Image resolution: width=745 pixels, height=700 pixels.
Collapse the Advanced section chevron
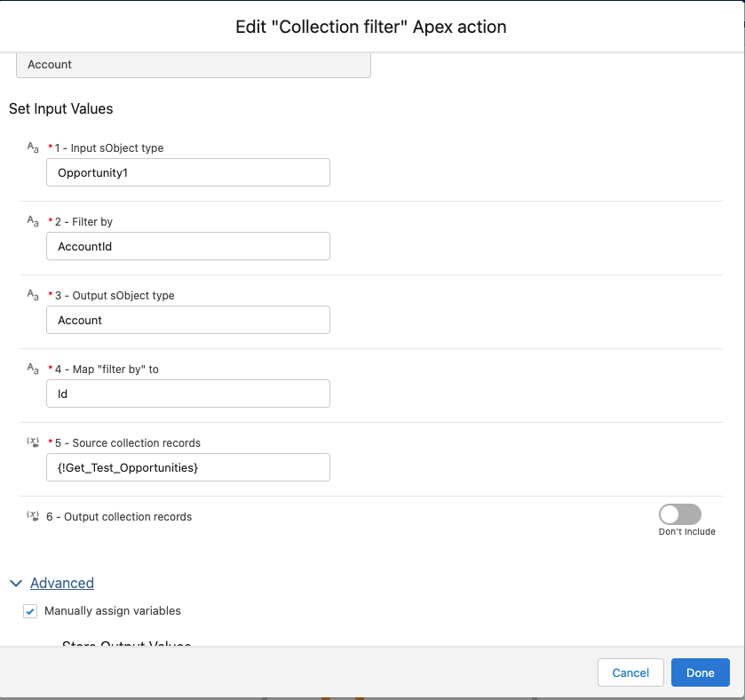click(x=16, y=583)
